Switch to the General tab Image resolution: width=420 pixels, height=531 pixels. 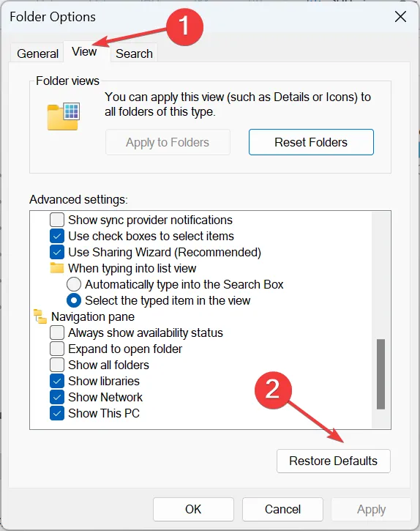click(37, 53)
